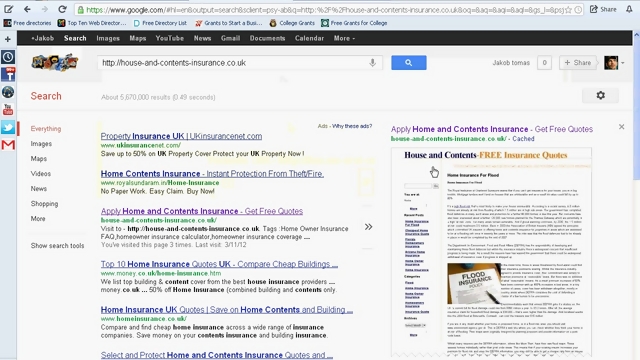
Task: Click the notifications count box showing 0
Action: 544,63
